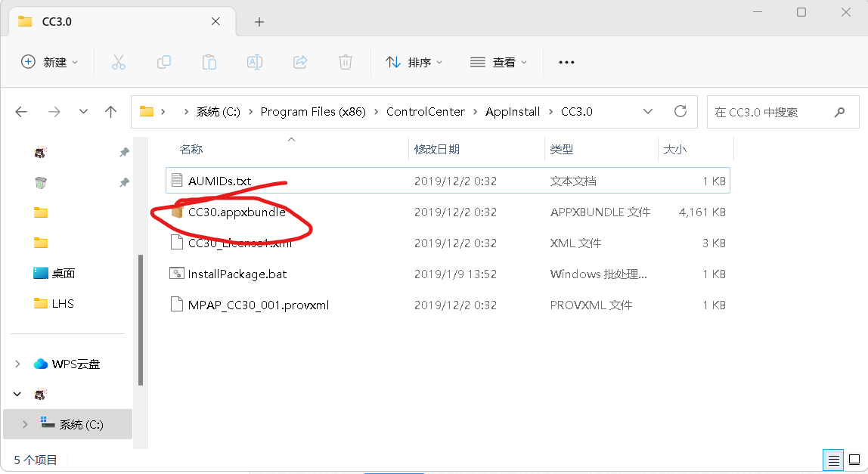Click the Cut scissors icon

coord(119,62)
